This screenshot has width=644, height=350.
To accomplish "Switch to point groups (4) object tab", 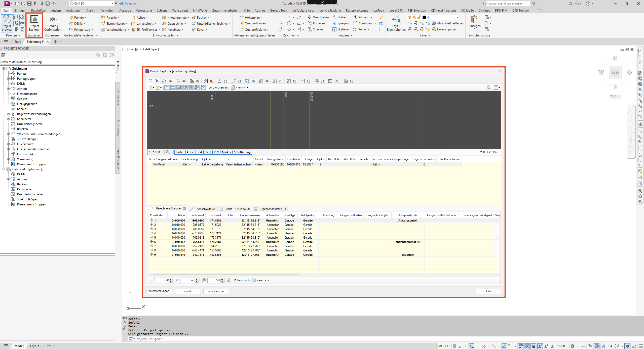I will pyautogui.click(x=208, y=81).
